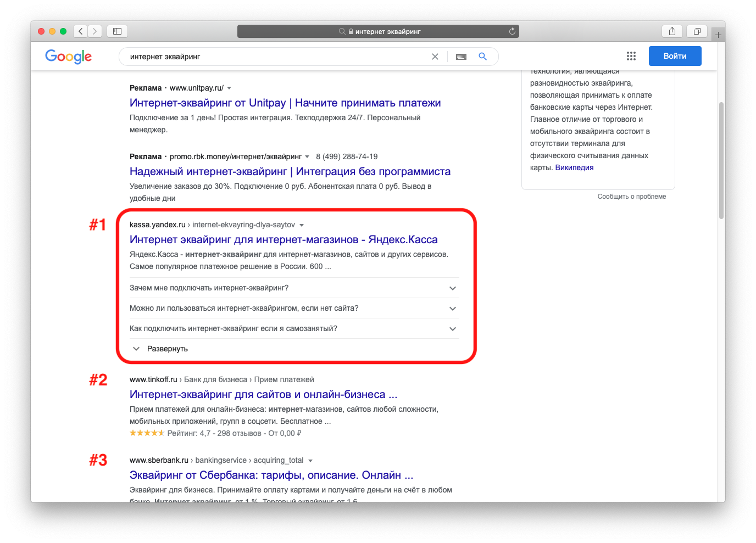Click the page vertical scrollbar
The height and width of the screenshot is (543, 756).
point(721,160)
